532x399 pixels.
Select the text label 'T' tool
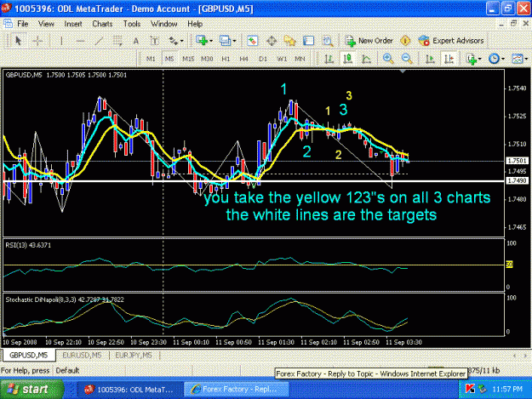tap(154, 41)
